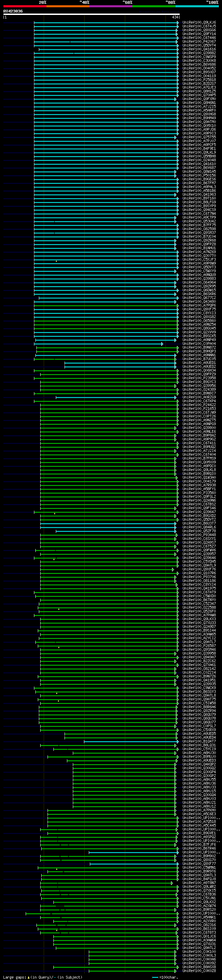This screenshot has height=980, width=222.
Task: Open hit UniRef100_Q9LWR2
Action: coord(199,886)
